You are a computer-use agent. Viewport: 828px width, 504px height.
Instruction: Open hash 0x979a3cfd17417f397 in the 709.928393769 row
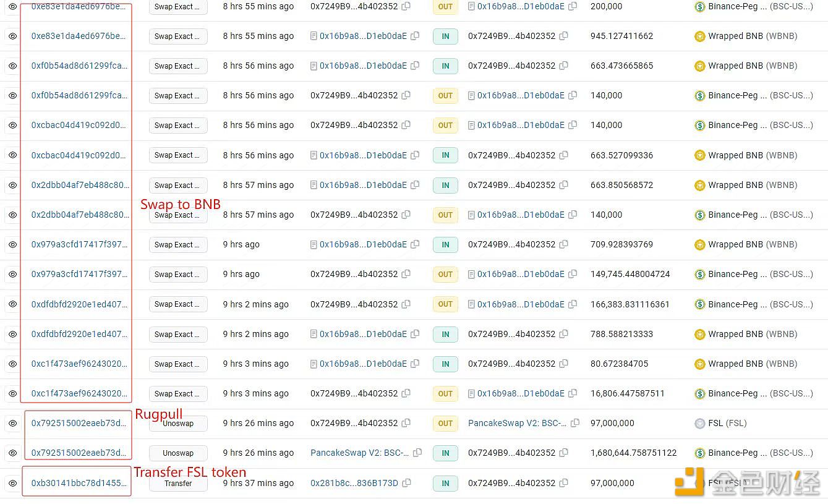pos(79,245)
